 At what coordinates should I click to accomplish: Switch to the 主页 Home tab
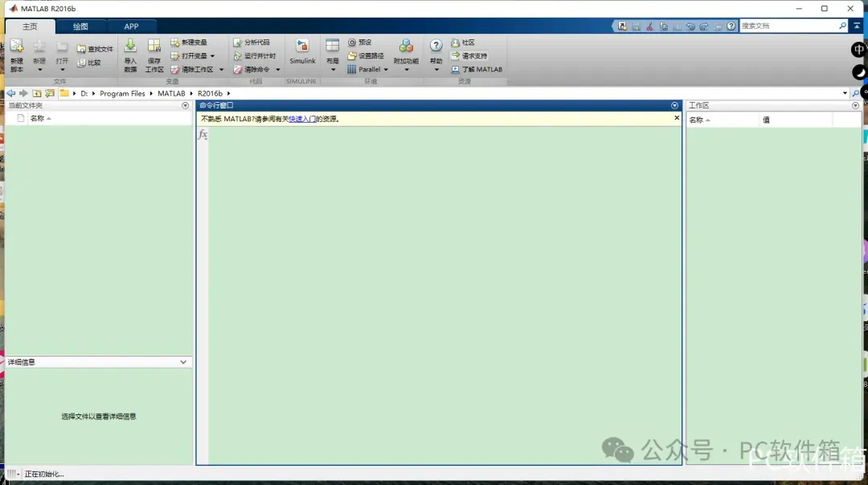(x=30, y=26)
